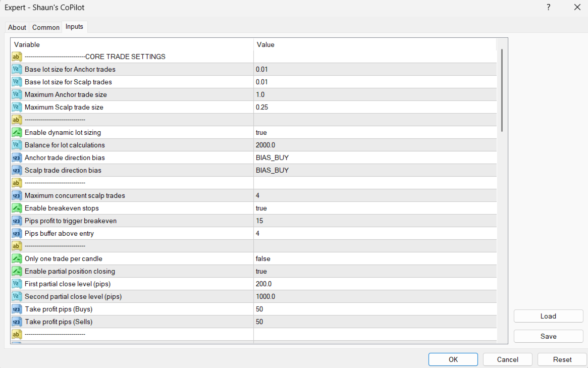Open the Scalp trade direction bias value dropdown
The width and height of the screenshot is (588, 368).
click(x=375, y=170)
